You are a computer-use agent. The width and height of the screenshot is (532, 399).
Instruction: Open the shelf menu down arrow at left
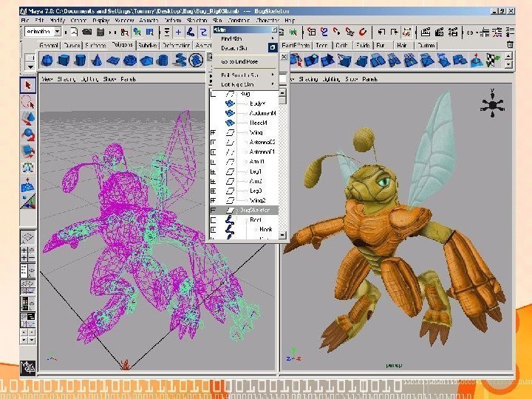click(x=30, y=66)
